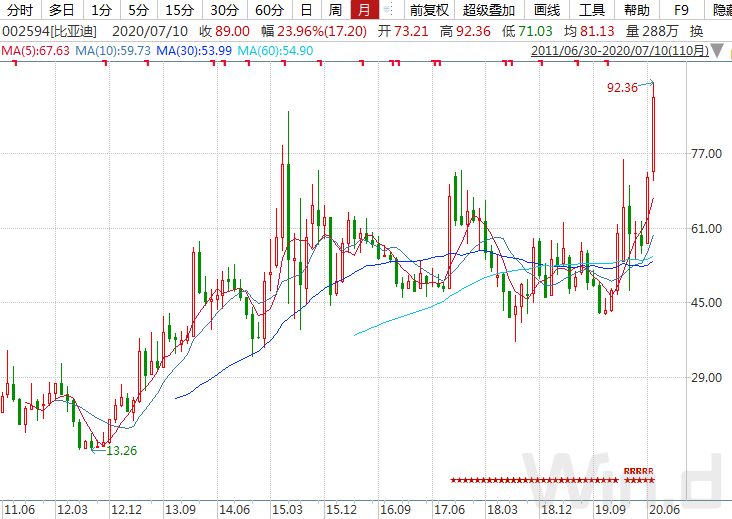The height and width of the screenshot is (519, 732).
Task: Select the 60分 period tab
Action: (x=269, y=10)
